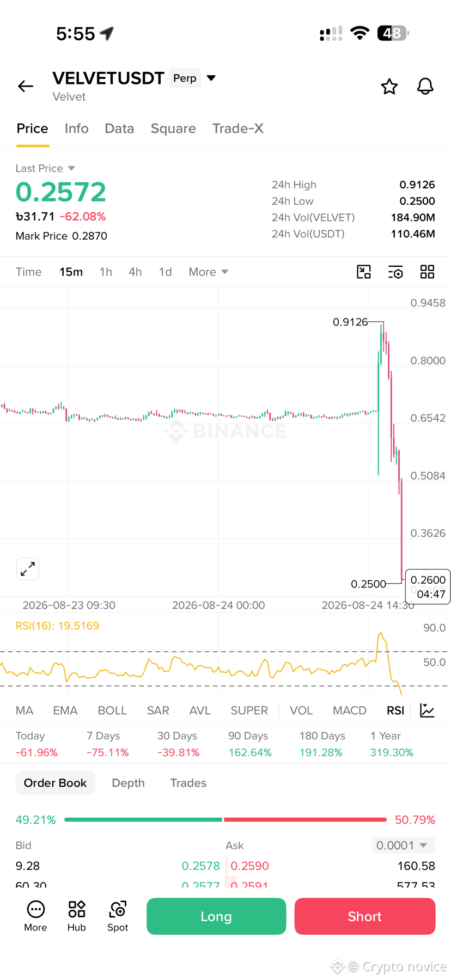This screenshot has width=451, height=980.
Task: Open price alert bell icon
Action: 425,86
